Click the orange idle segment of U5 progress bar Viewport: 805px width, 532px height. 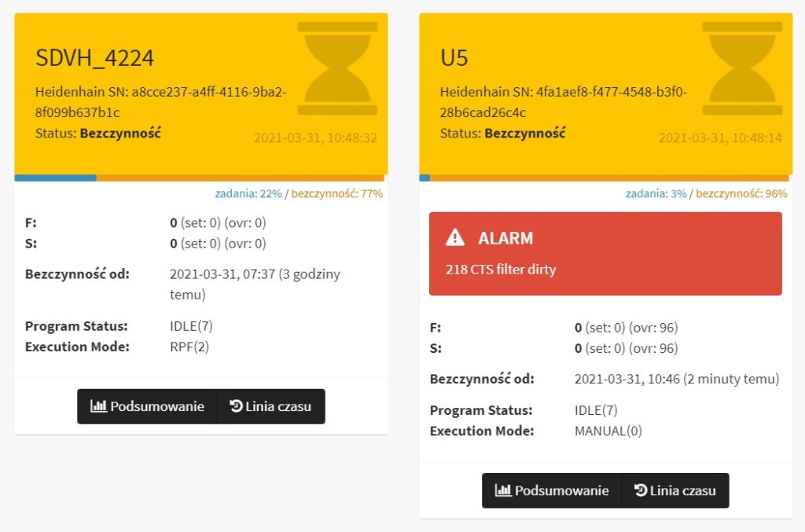pos(609,178)
